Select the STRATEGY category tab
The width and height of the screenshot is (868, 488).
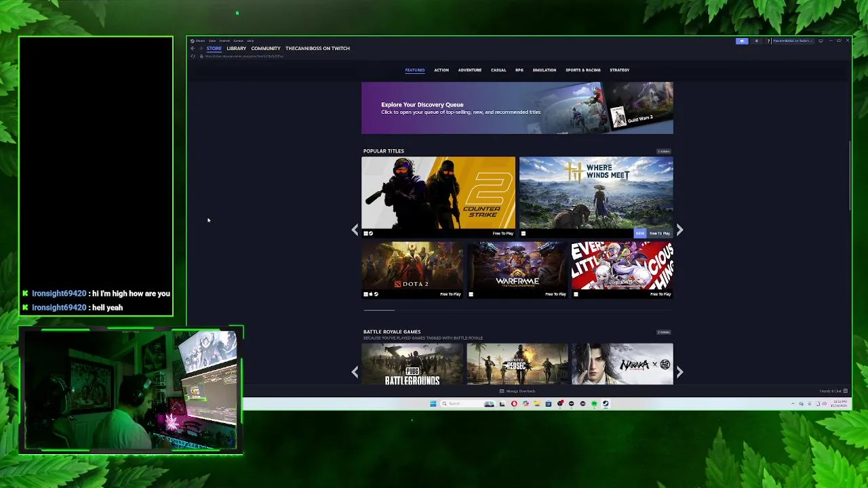tap(620, 70)
